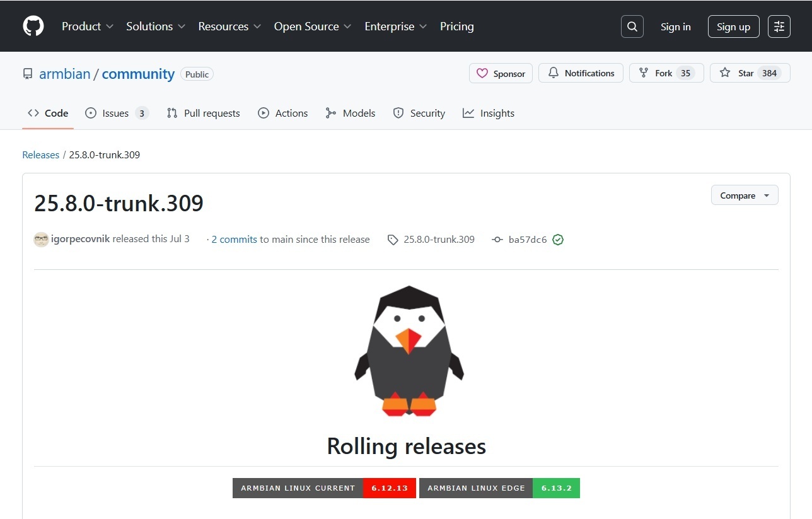
Task: Click the Issues counter badge 3
Action: 142,114
